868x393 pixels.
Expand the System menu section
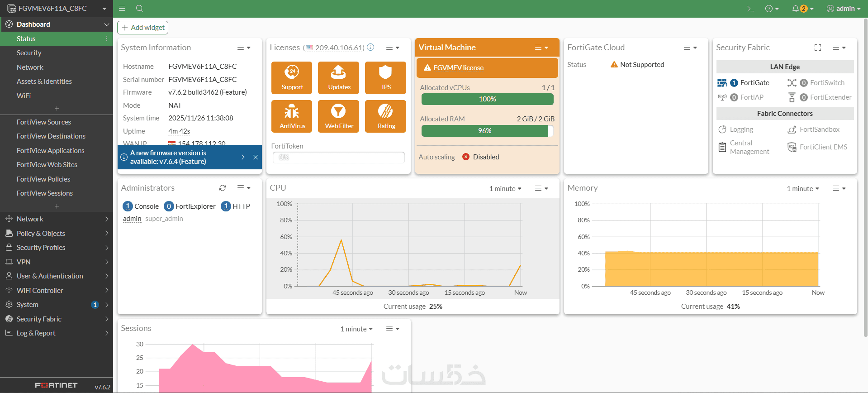tap(57, 305)
